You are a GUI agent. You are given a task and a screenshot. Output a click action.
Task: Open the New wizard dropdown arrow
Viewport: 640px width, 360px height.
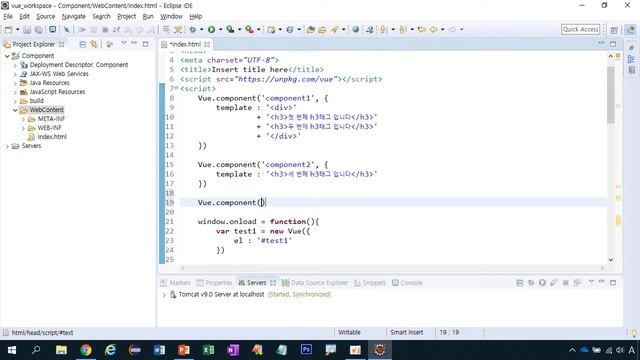coord(18,29)
